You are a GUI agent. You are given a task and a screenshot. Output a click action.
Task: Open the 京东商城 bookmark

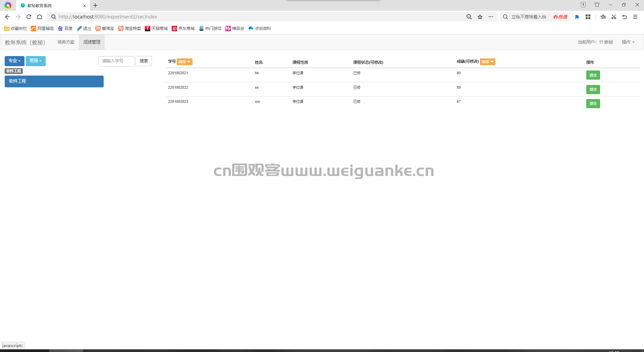183,29
